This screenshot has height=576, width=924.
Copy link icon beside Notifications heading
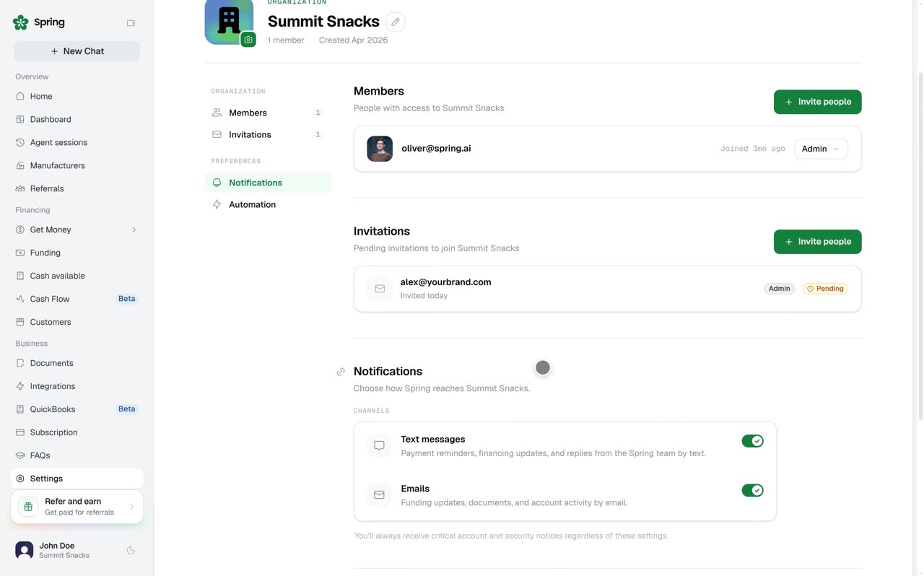[341, 372]
